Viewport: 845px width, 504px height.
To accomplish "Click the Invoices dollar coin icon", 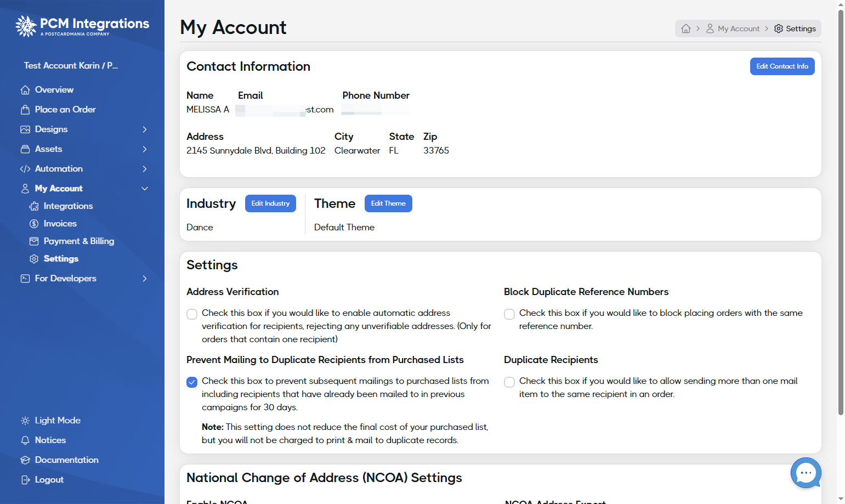I will (x=34, y=224).
